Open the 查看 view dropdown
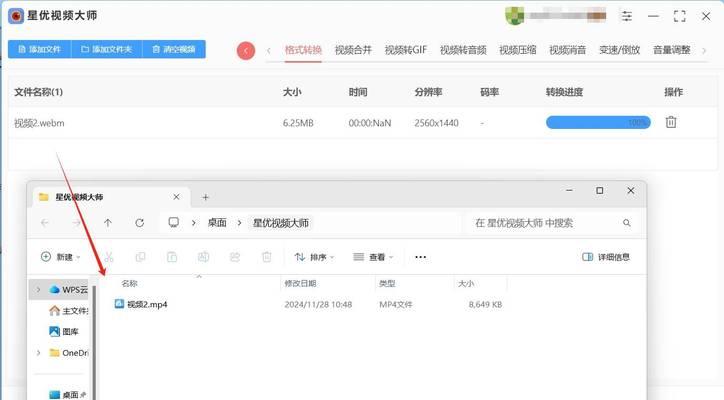Viewport: 724px width, 400px height. coord(373,257)
